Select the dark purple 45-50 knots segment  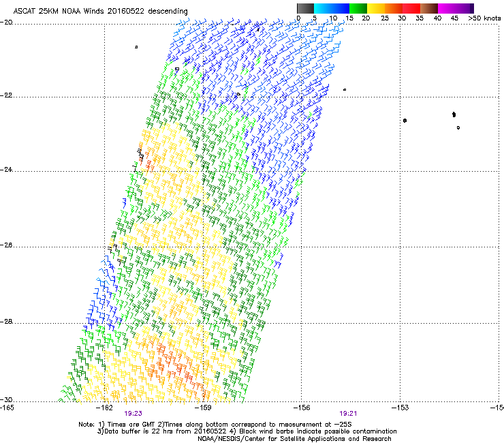point(464,8)
